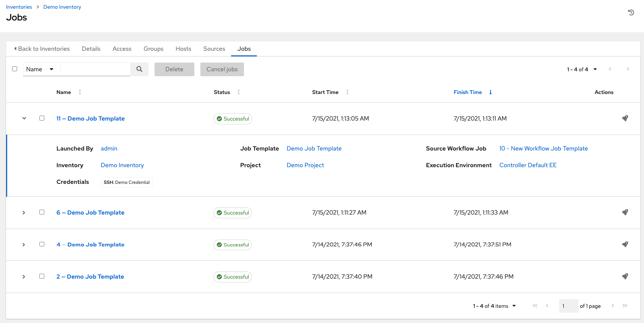
Task: Check the box for job 11
Action: click(x=42, y=118)
